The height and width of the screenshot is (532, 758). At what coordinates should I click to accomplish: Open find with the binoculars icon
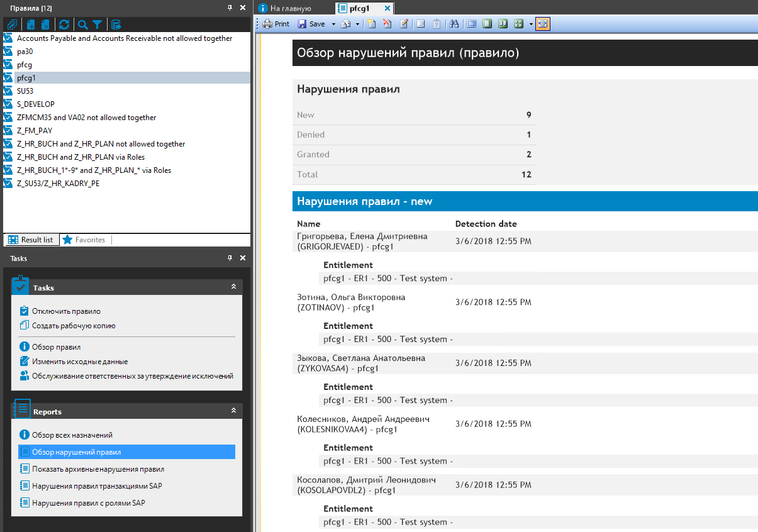454,24
